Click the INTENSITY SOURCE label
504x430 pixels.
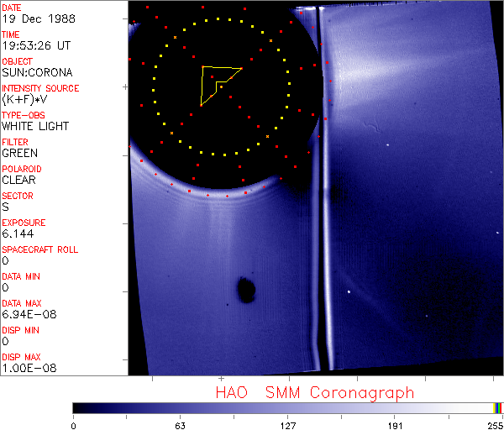click(x=40, y=88)
